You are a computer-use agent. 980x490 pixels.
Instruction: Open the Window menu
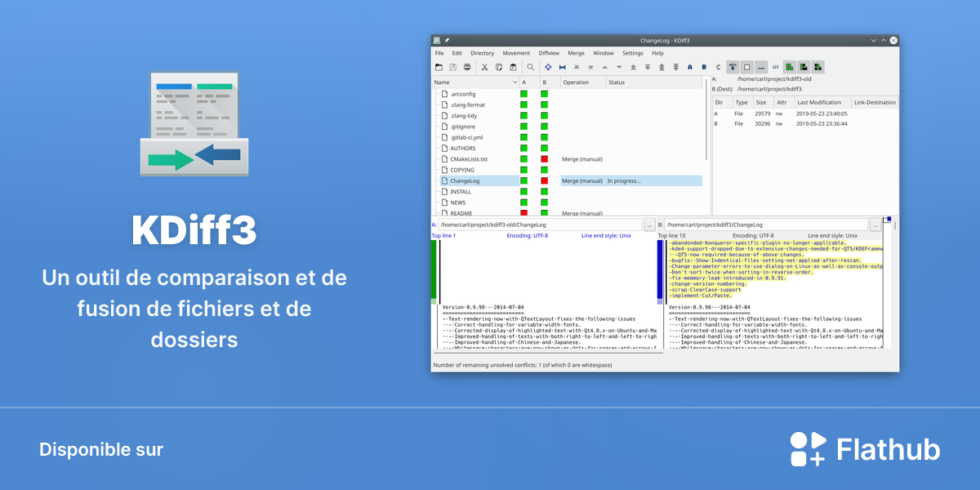point(604,53)
